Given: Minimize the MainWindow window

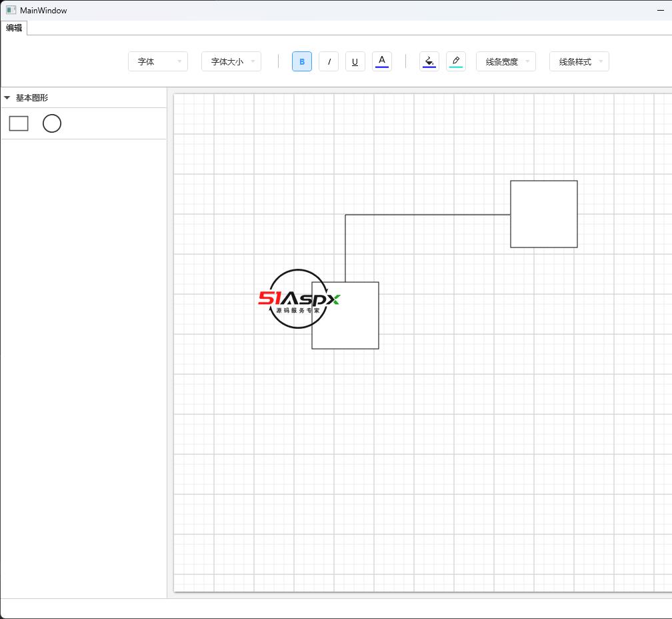Looking at the screenshot, I should (x=661, y=10).
